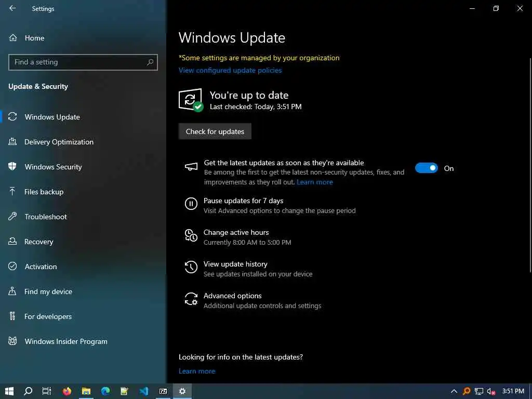Click the gear-sync icon for Advanced options
This screenshot has height=399, width=532.
191,299
